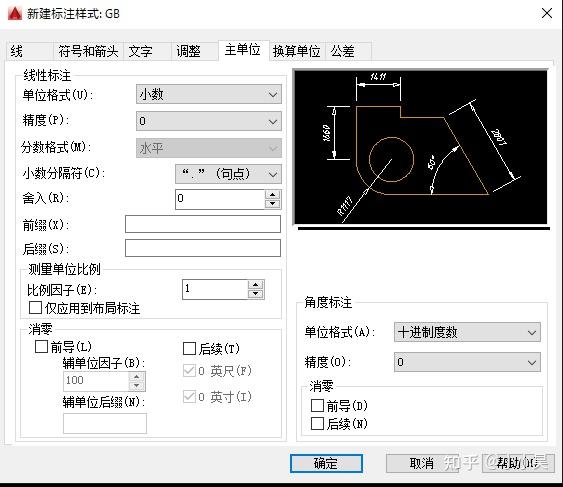Toggle the 0 英尺(F) checkbox
The image size is (563, 487).
pos(189,371)
